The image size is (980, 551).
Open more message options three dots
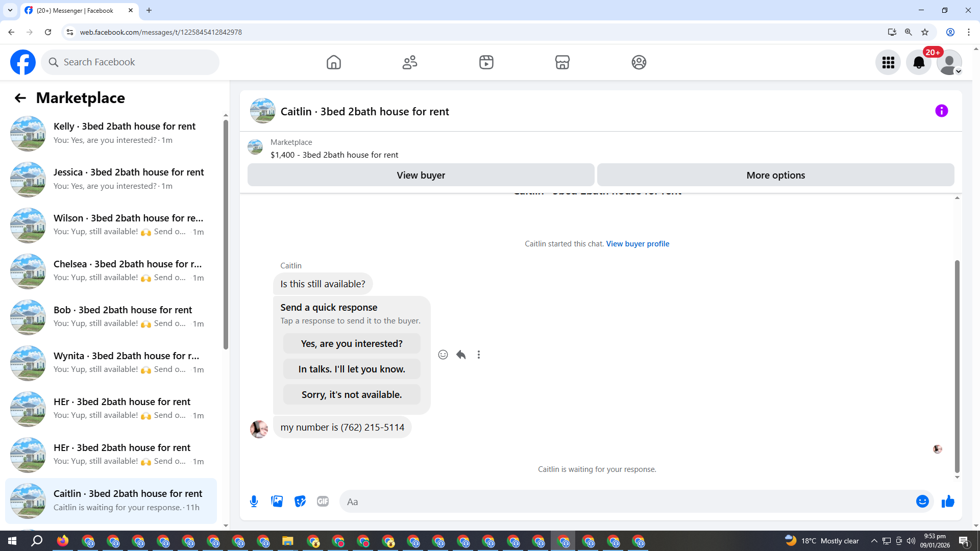tap(479, 355)
